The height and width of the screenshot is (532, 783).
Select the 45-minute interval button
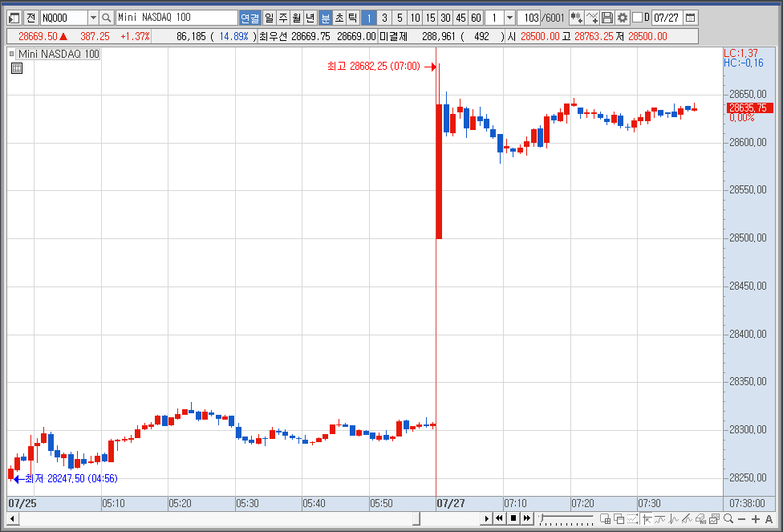coord(461,18)
